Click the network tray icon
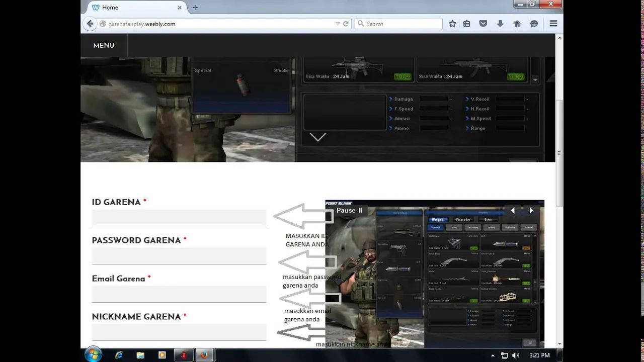The image size is (644, 362). click(505, 355)
